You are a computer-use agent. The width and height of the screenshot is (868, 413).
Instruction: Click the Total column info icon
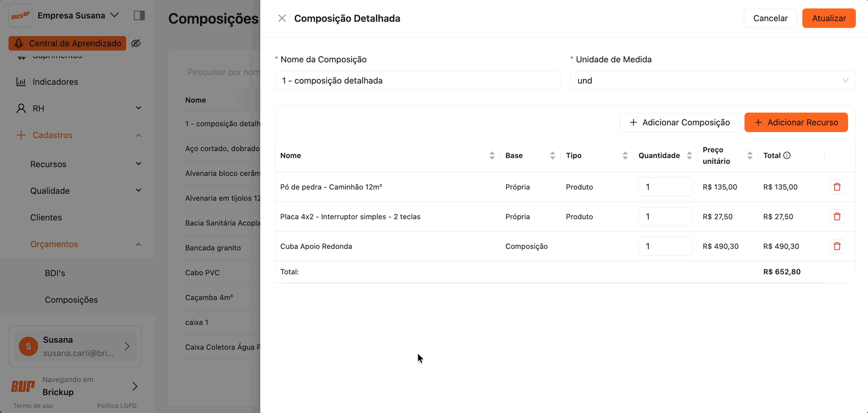[787, 156]
